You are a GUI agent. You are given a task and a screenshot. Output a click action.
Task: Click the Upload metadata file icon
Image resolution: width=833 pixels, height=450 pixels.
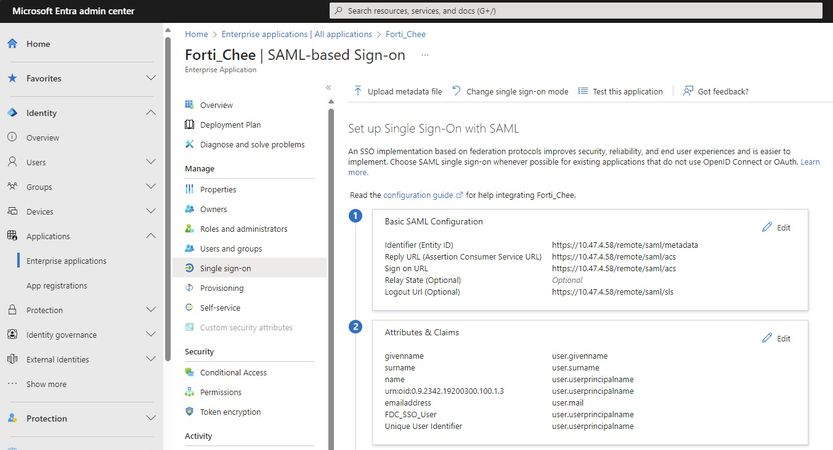[357, 91]
